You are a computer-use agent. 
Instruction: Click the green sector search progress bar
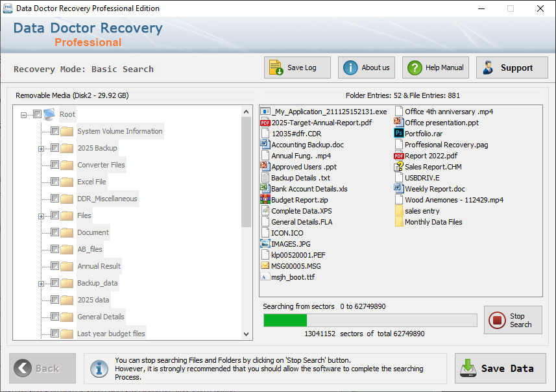coord(370,320)
